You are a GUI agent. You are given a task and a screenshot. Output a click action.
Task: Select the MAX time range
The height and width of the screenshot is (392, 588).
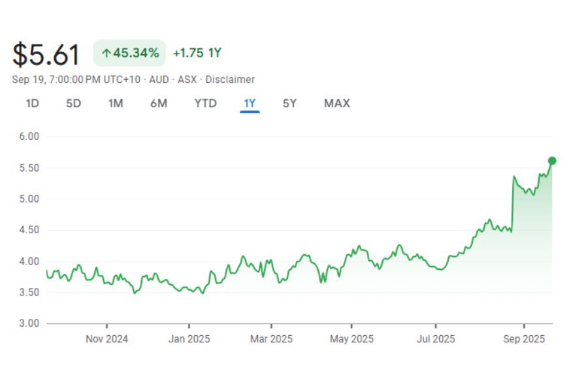click(x=337, y=103)
